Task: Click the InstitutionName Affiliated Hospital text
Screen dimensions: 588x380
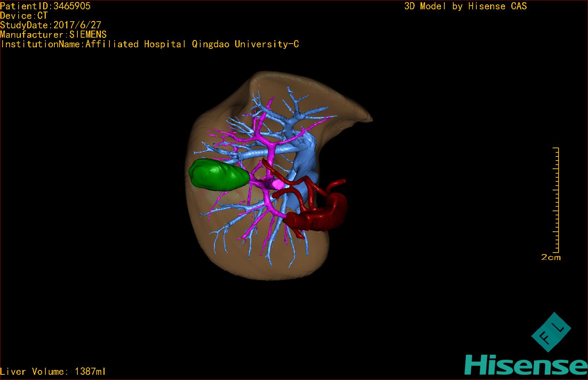Action: point(150,44)
